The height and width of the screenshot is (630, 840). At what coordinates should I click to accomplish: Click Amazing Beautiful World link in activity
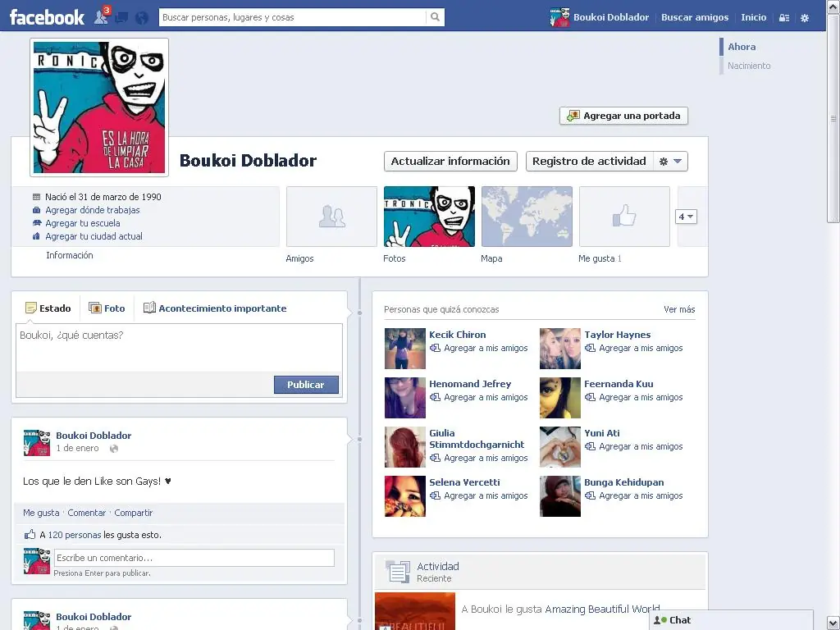pyautogui.click(x=602, y=609)
